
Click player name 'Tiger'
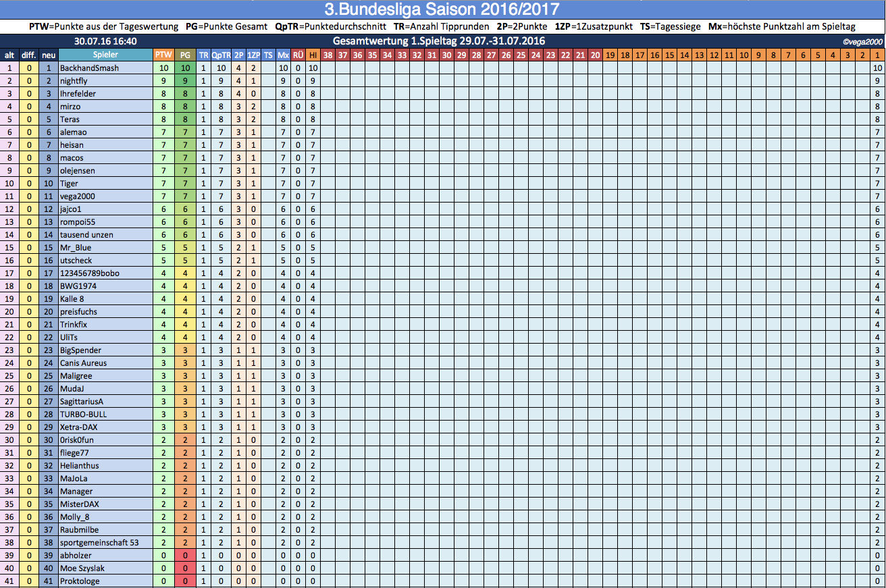[69, 184]
